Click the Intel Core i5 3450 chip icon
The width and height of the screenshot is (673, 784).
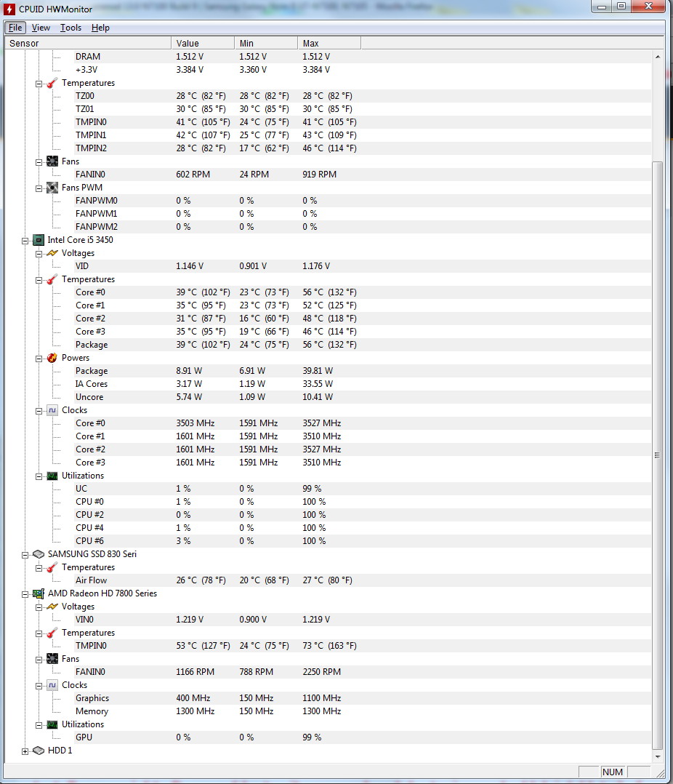click(38, 240)
